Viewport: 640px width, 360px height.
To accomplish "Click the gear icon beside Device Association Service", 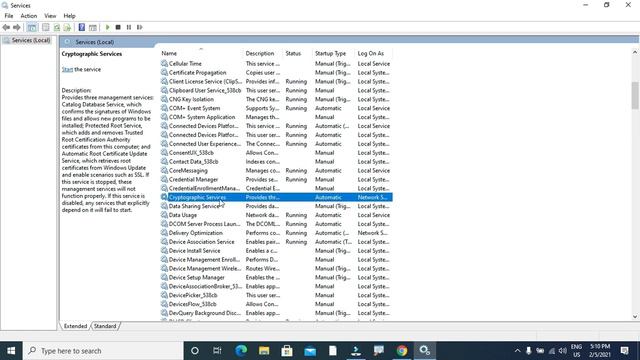I will (164, 242).
